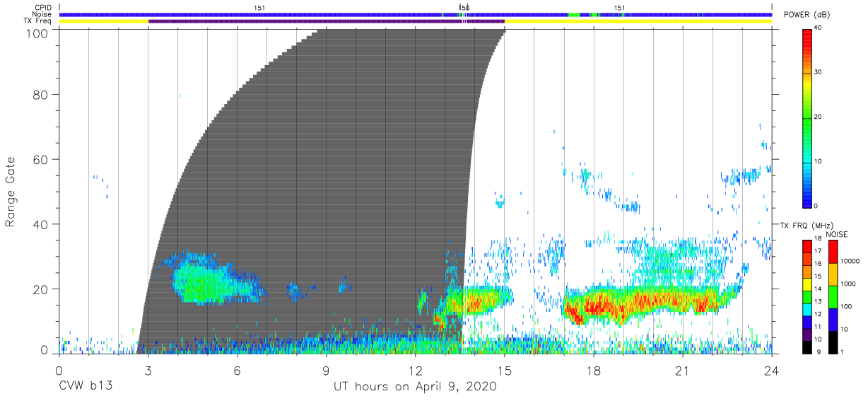868x401 pixels.
Task: Click the 9 value on the TX FRQ scale
Action: 817,351
